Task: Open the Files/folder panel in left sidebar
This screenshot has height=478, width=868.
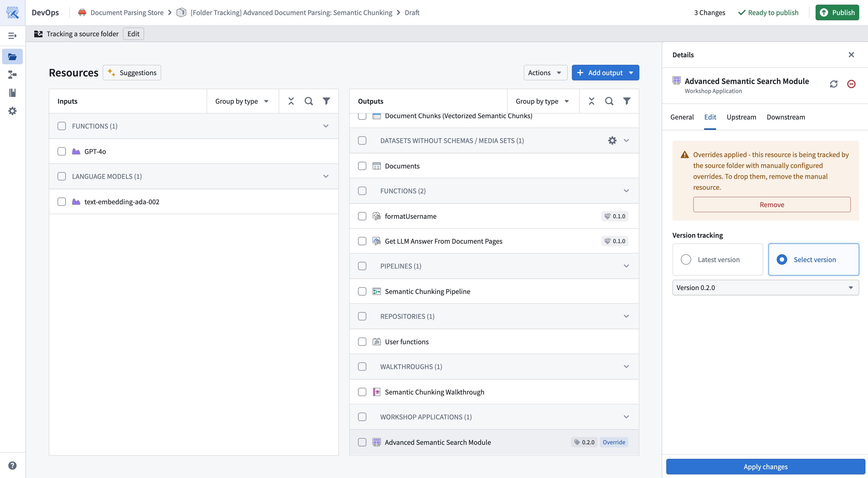Action: [12, 56]
